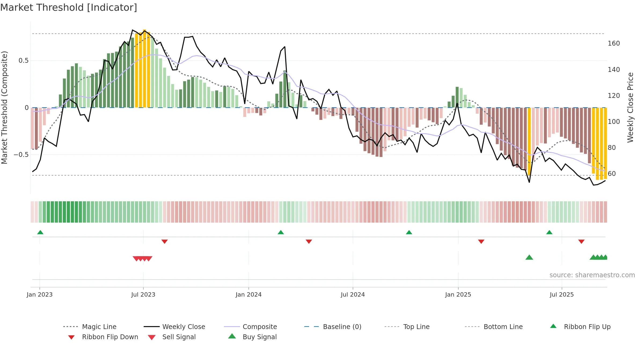Toggle the Top Line legend entry
This screenshot has height=362, width=644.
407,327
